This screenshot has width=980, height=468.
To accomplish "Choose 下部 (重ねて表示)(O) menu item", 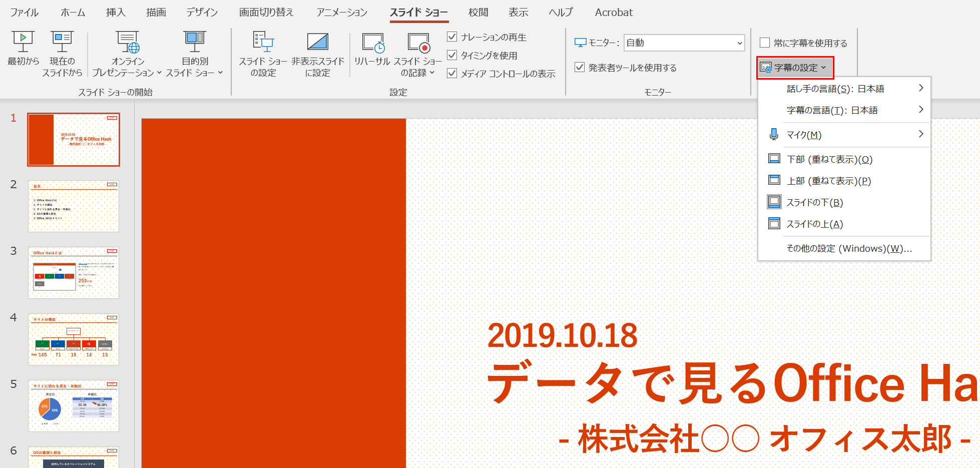I will [x=844, y=159].
